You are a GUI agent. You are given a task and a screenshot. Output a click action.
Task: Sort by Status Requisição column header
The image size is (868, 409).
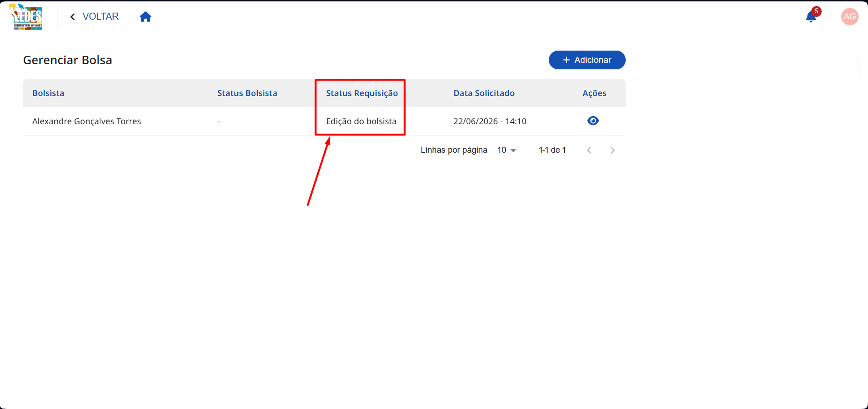point(362,93)
